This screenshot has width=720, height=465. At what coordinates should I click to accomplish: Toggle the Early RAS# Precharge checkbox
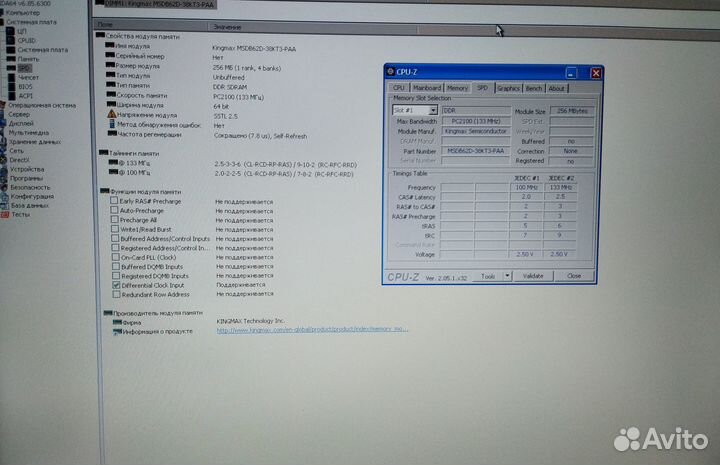click(114, 201)
